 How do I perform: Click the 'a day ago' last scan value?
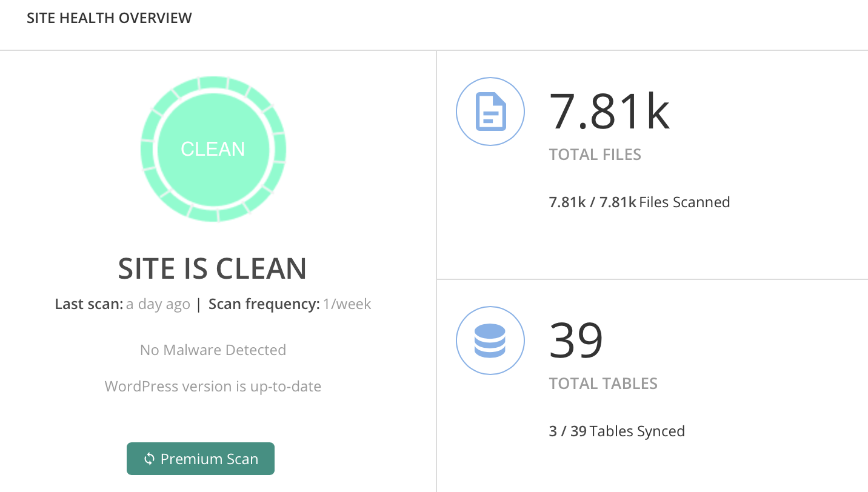pyautogui.click(x=158, y=304)
